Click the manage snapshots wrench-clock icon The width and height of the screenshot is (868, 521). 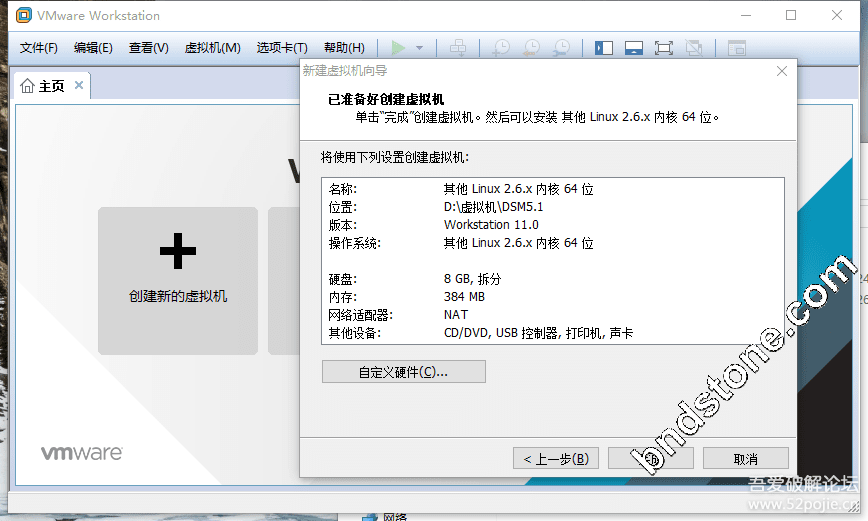[x=561, y=48]
